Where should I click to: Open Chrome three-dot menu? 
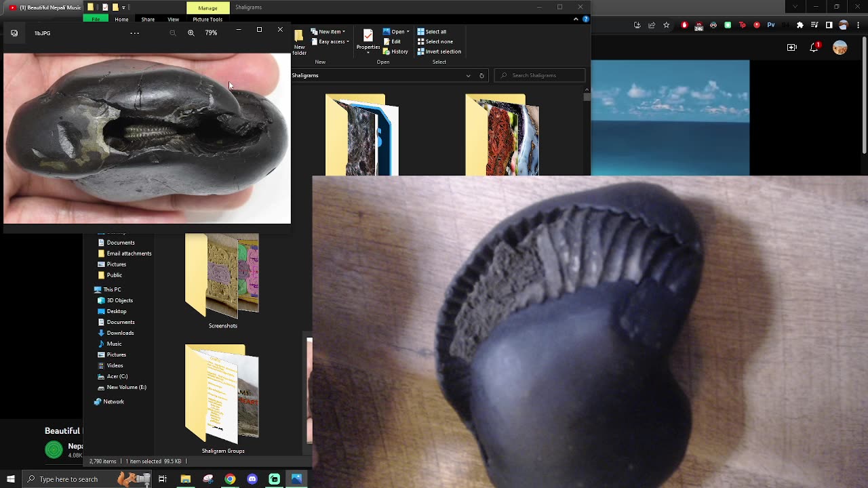858,25
